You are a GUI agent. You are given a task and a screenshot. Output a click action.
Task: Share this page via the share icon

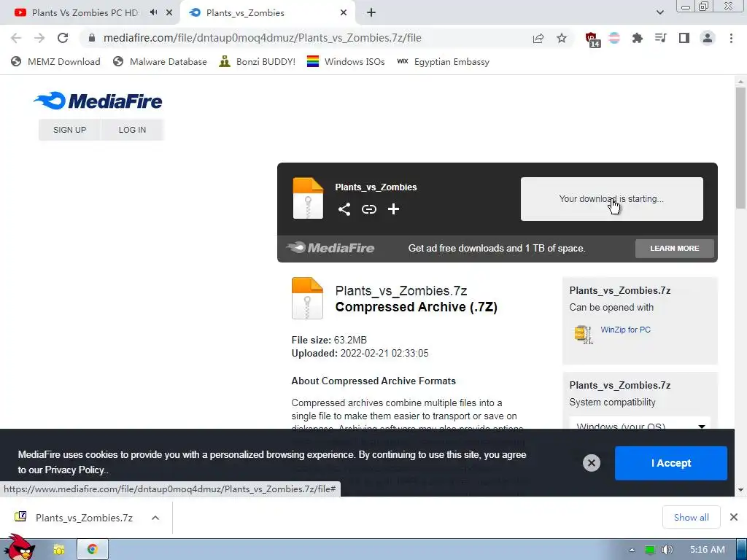tap(538, 38)
